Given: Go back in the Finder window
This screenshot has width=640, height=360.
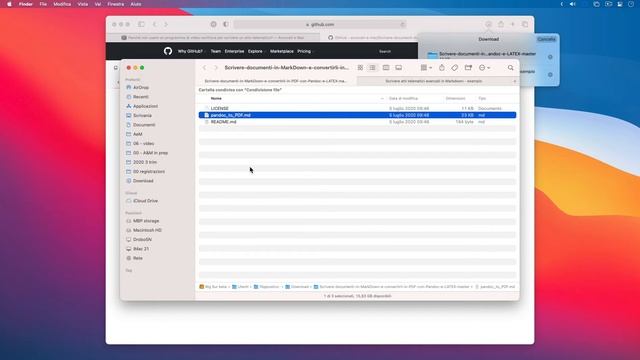Looking at the screenshot, I should [204, 68].
